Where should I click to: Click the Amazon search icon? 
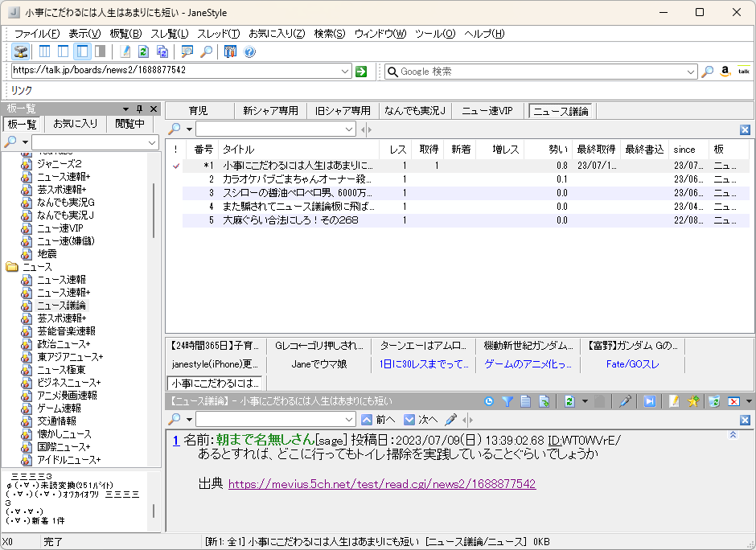725,72
